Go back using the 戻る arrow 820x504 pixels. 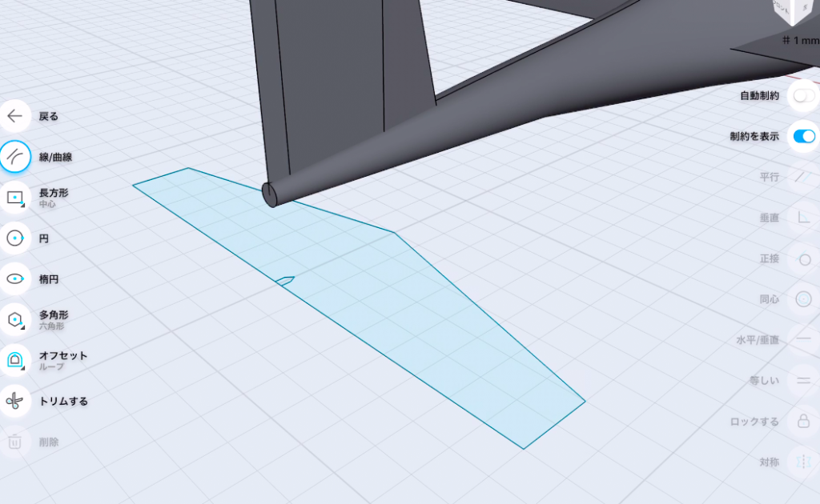(x=15, y=116)
